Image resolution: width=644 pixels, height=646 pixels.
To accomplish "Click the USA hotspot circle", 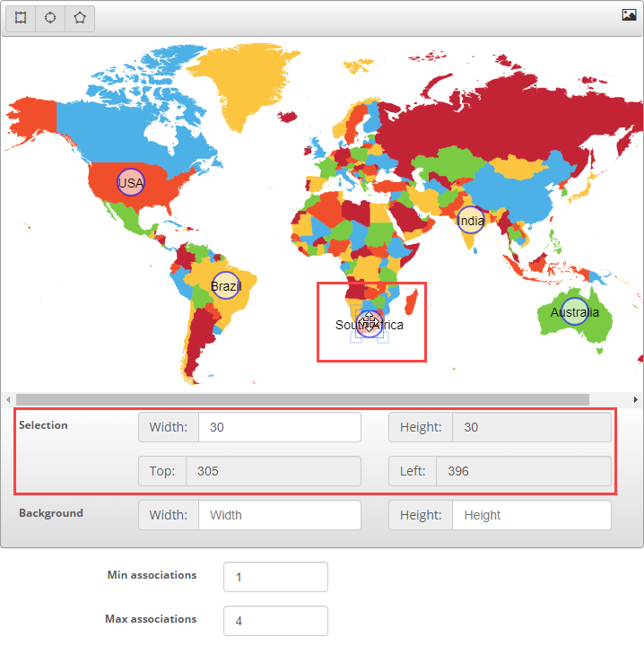I will pos(130,182).
